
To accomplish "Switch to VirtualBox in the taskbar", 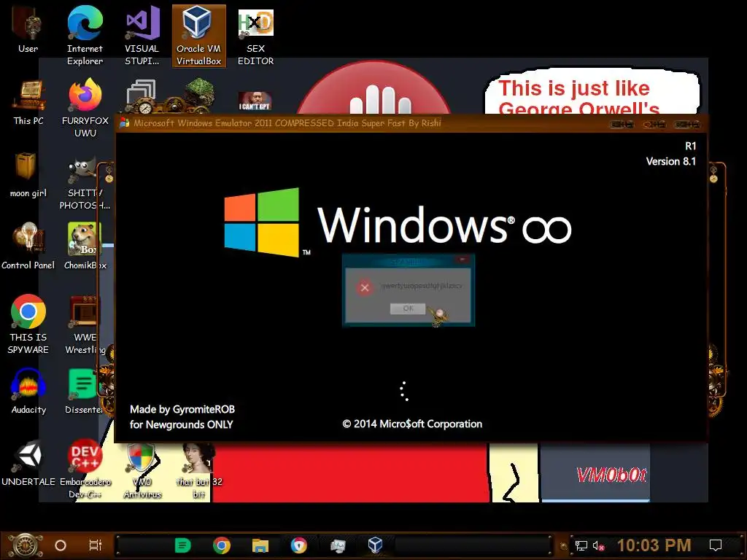I will point(376,545).
